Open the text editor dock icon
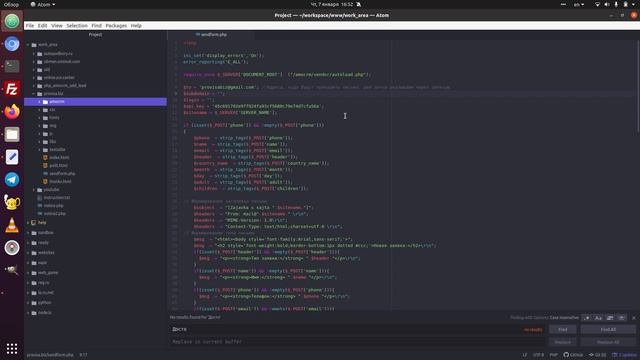Image resolution: width=640 pixels, height=360 pixels. [12, 157]
